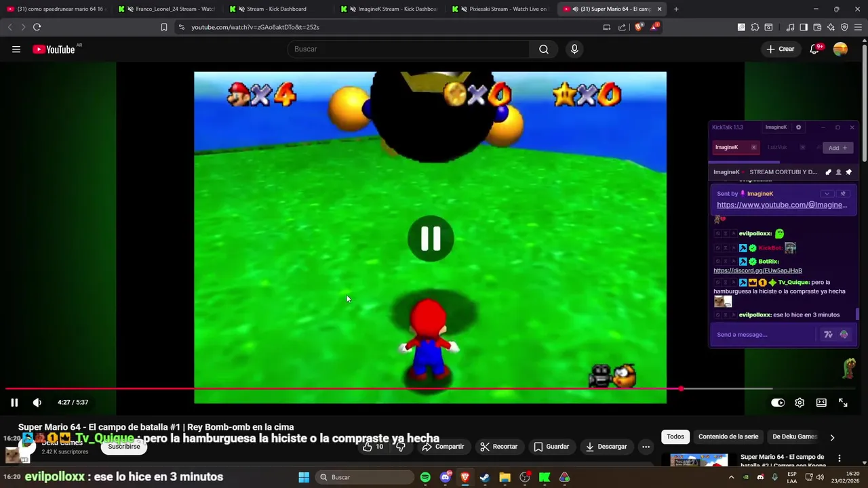Open Steam from the taskbar

pos(485,477)
